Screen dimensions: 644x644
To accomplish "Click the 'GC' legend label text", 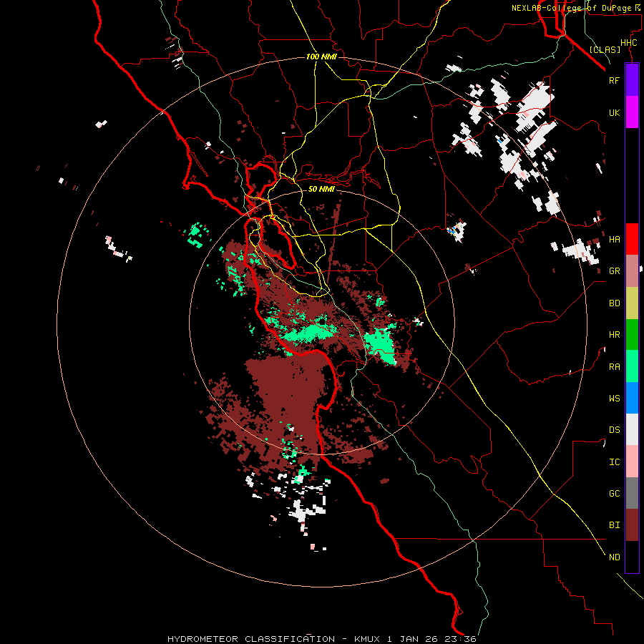I will point(614,494).
